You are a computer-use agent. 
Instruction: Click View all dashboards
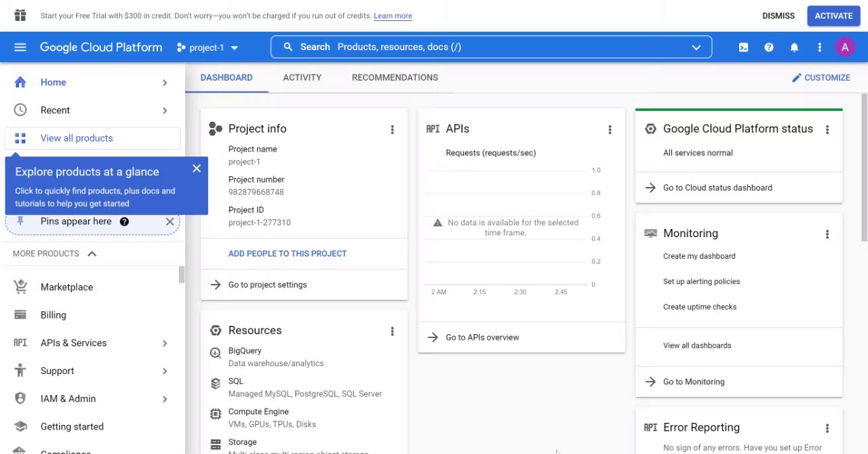(x=697, y=346)
